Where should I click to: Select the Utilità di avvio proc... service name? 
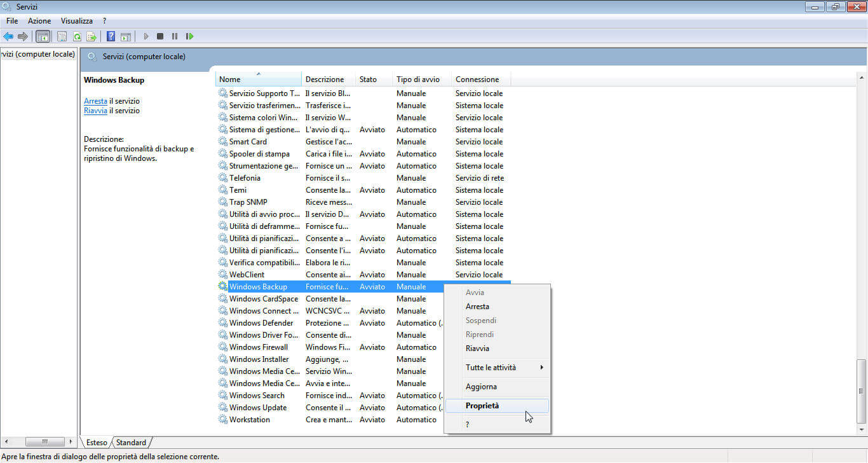(264, 214)
